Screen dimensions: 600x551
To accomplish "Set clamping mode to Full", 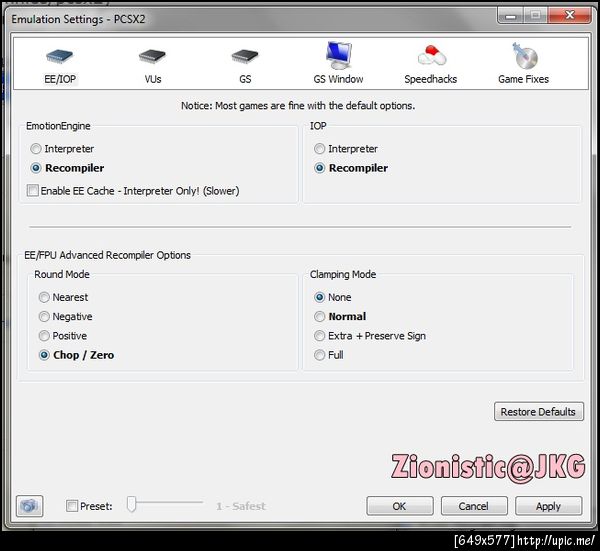I will (320, 355).
